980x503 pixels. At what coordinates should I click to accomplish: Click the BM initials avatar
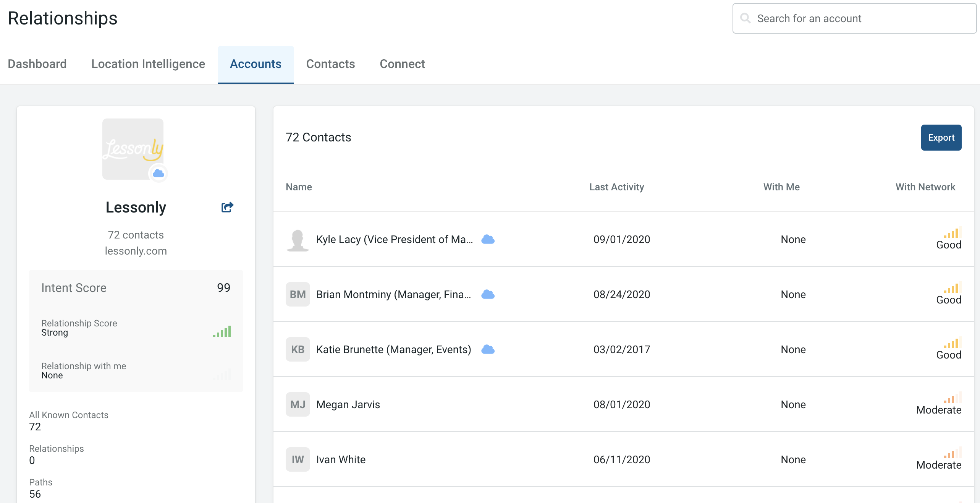pos(298,294)
